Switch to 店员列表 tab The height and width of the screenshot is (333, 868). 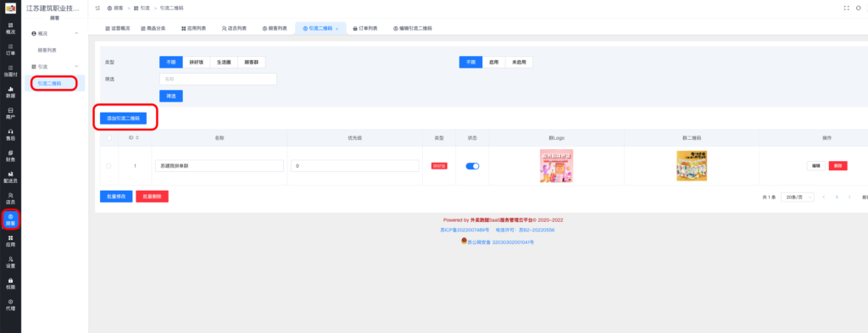coord(234,28)
